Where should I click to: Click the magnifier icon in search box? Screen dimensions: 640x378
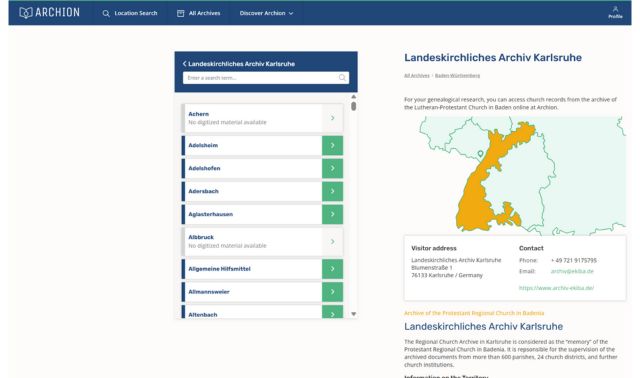(342, 78)
